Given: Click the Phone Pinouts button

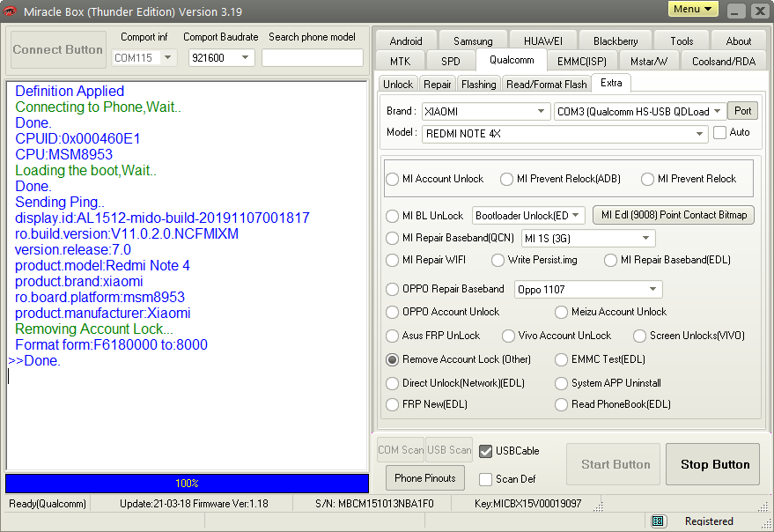Looking at the screenshot, I should point(425,478).
